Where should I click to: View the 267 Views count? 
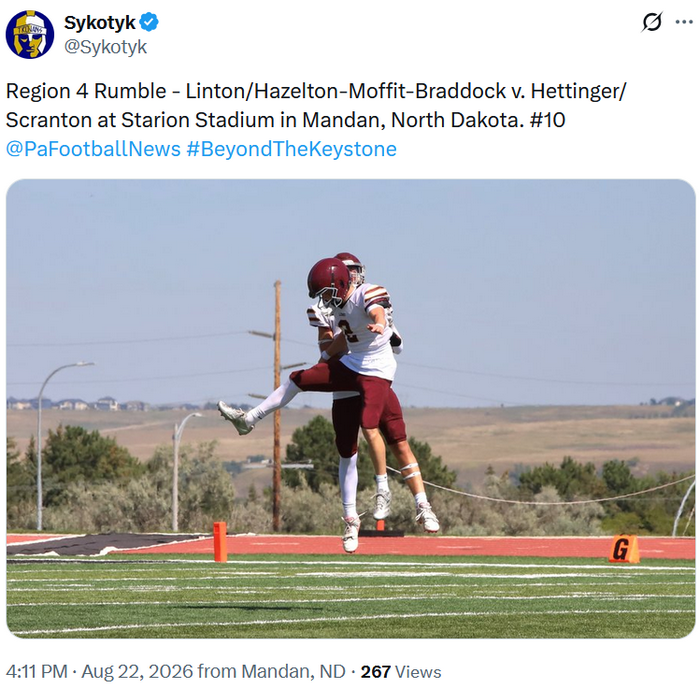point(401,672)
